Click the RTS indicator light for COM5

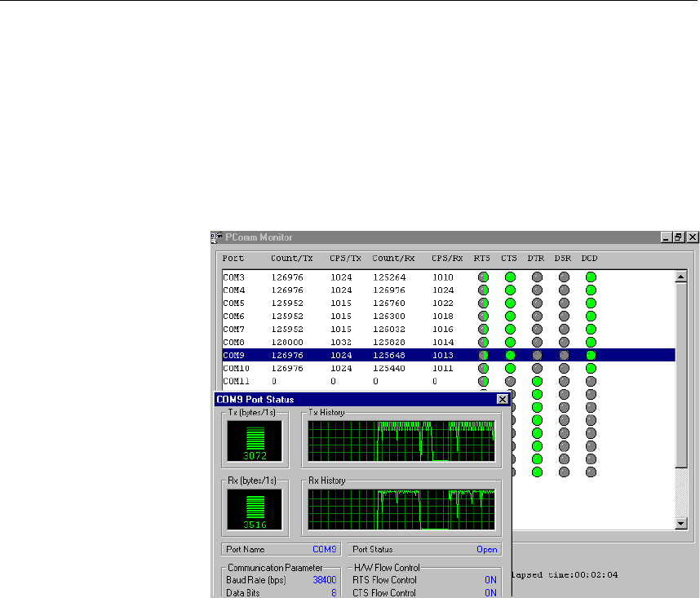click(x=483, y=303)
